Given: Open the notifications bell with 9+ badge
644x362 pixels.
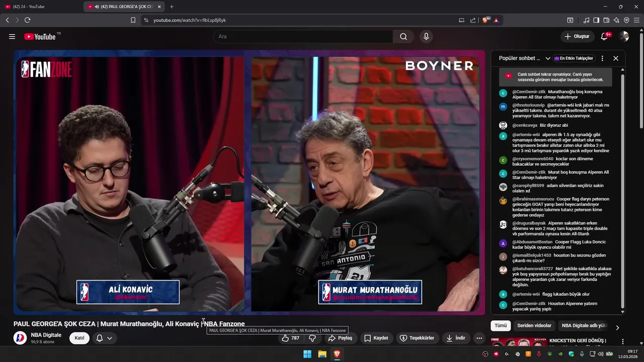Looking at the screenshot, I should [x=605, y=37].
